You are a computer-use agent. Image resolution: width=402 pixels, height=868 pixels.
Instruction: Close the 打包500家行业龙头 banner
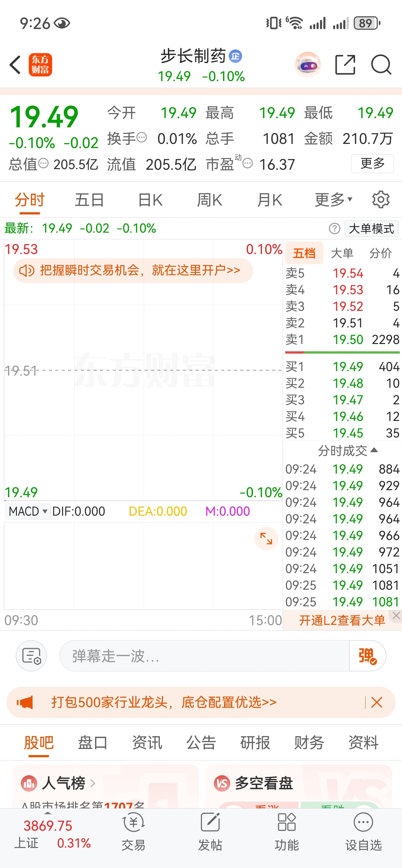pos(376,702)
